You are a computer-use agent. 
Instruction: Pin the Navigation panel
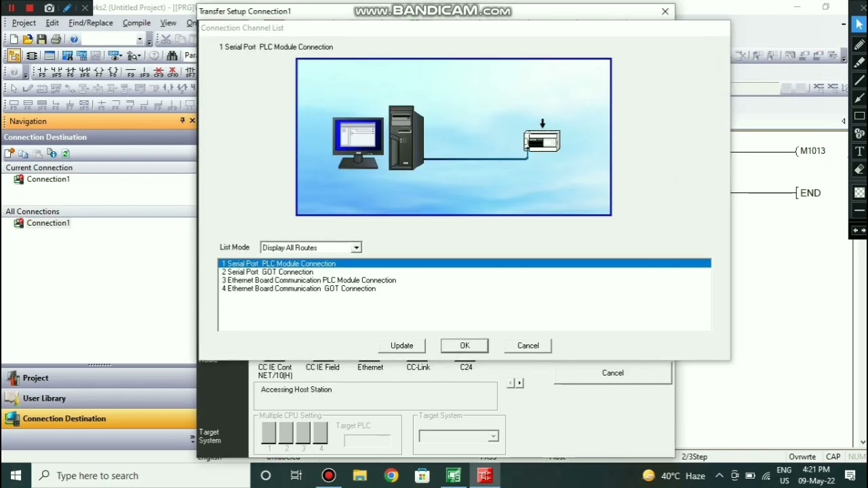click(182, 121)
